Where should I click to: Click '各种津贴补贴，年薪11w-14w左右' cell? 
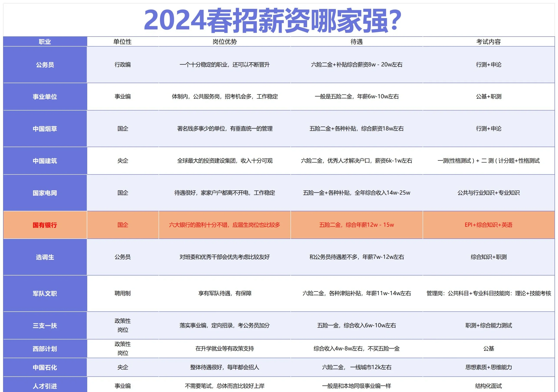click(357, 293)
